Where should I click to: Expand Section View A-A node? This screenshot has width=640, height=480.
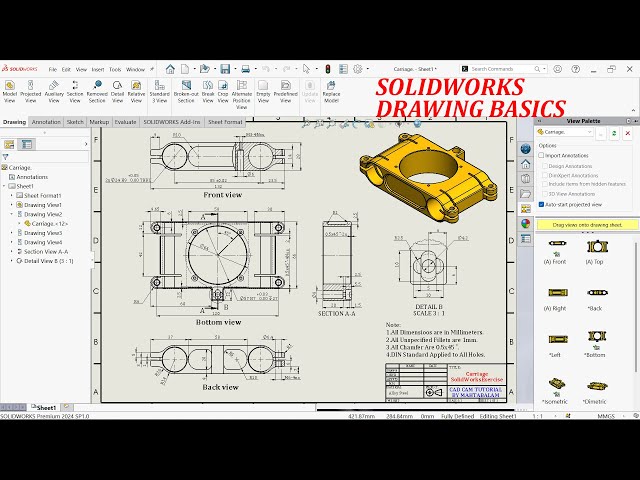click(12, 252)
